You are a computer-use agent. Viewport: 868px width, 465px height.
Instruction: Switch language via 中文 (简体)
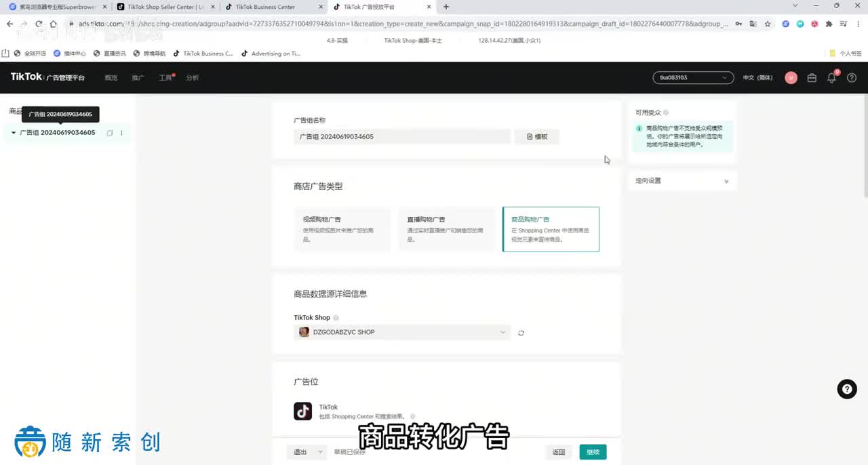point(757,78)
